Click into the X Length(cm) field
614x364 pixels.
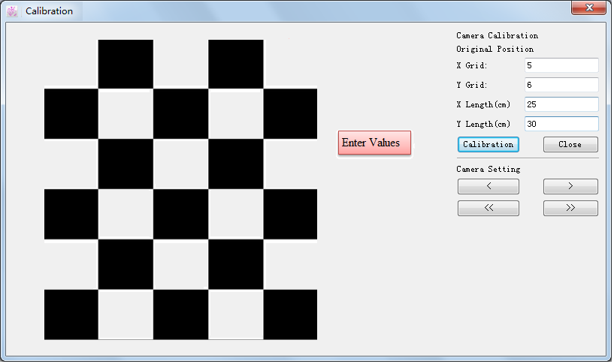coord(561,104)
